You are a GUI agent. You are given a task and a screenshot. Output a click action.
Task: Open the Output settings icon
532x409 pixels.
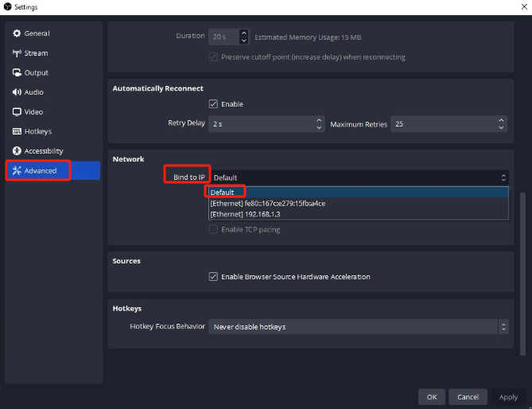[x=17, y=72]
